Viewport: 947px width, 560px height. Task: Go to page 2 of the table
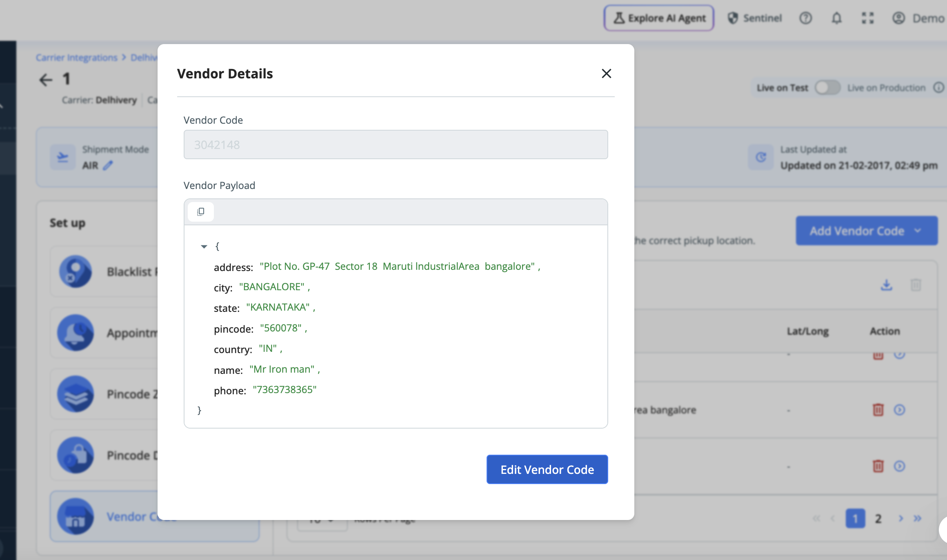[878, 518]
